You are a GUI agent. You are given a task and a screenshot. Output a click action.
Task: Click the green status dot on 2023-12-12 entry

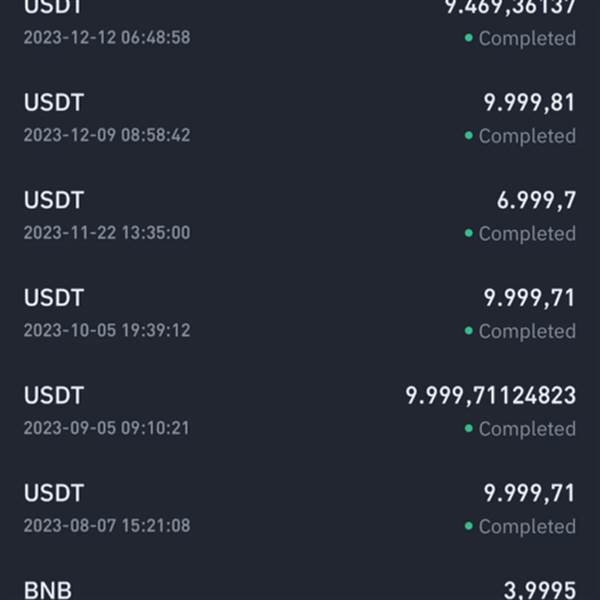coord(468,38)
